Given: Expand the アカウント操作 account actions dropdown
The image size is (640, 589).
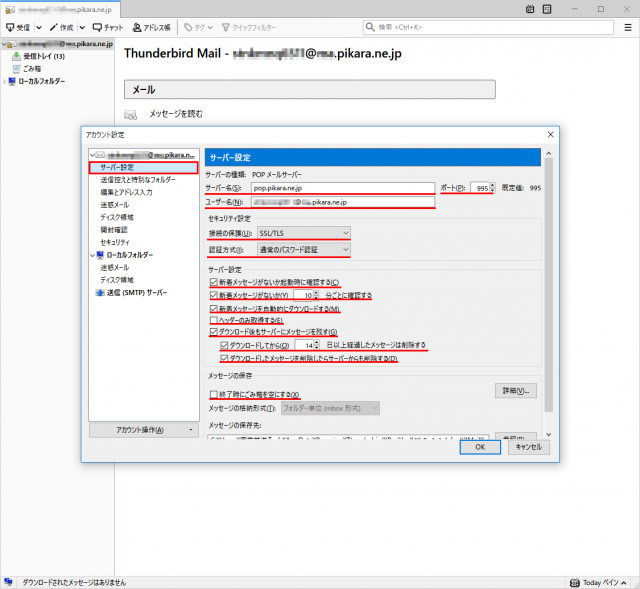Looking at the screenshot, I should pyautogui.click(x=142, y=430).
